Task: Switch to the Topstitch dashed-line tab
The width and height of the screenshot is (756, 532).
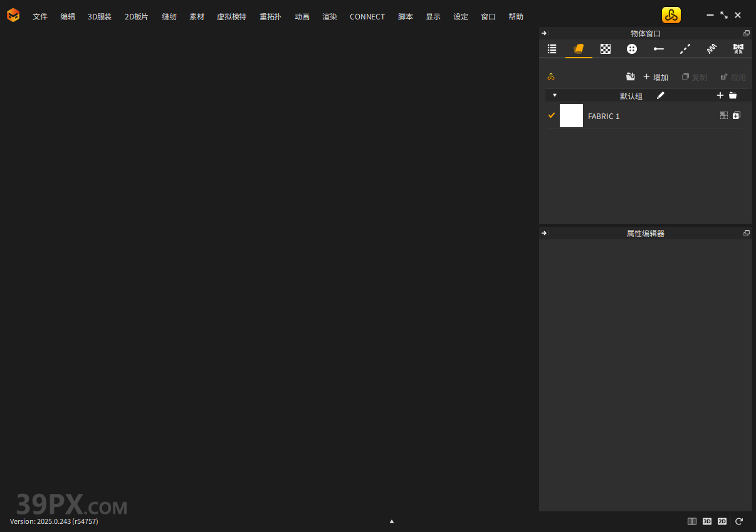Action: click(x=685, y=49)
